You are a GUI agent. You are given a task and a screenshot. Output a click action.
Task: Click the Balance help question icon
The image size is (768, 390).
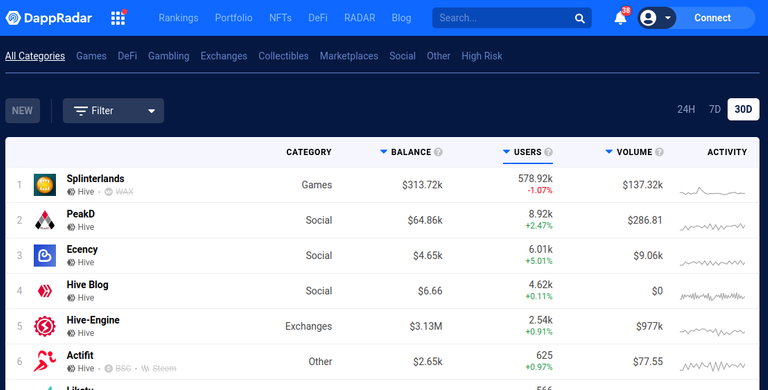438,152
